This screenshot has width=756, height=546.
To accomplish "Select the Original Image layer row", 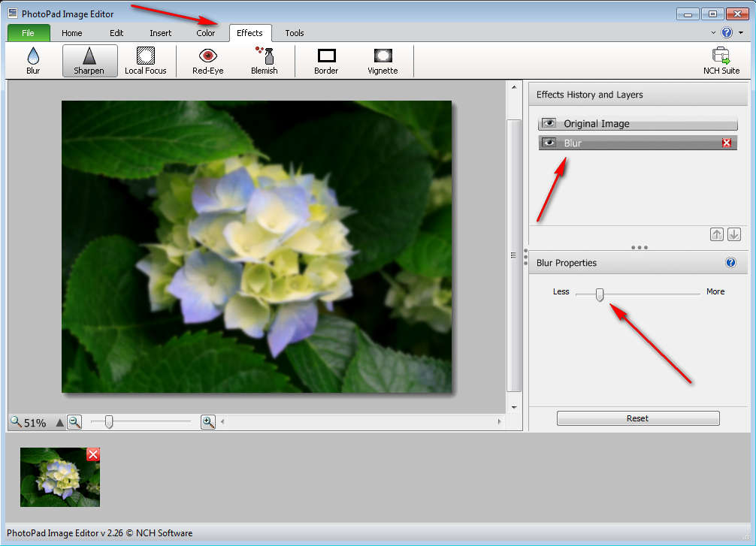I will click(638, 123).
